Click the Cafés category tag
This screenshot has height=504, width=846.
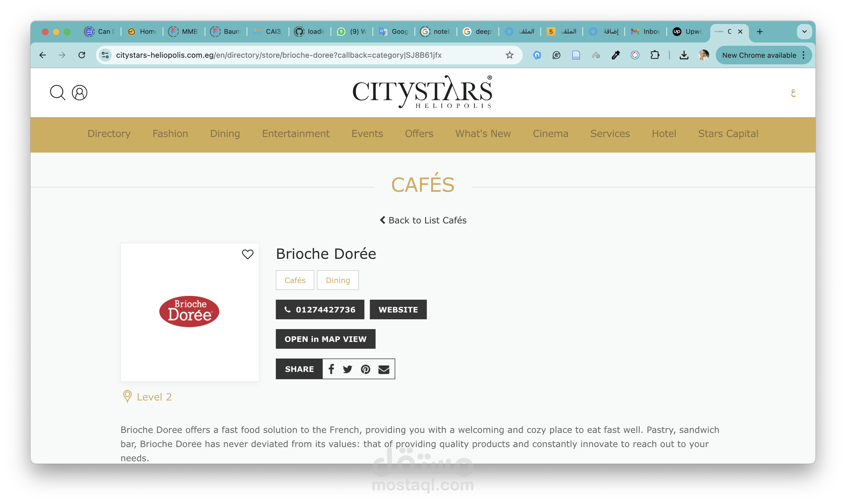[x=295, y=280]
